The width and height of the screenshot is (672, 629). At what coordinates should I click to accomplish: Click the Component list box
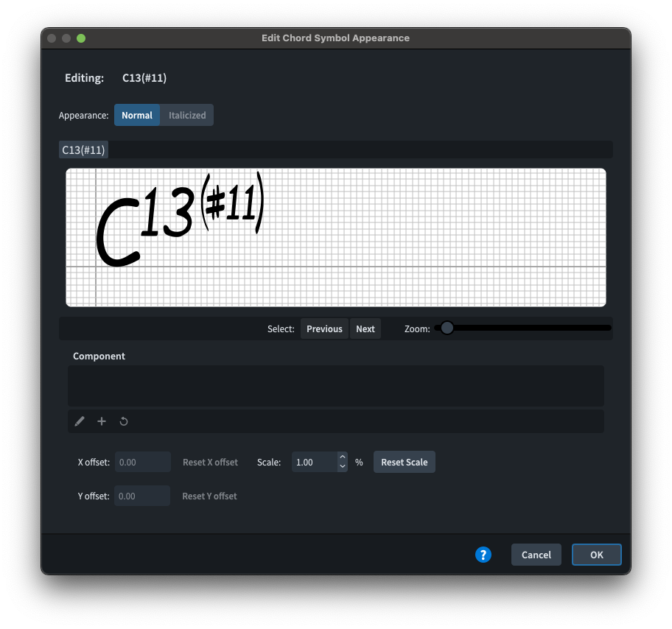coord(335,386)
